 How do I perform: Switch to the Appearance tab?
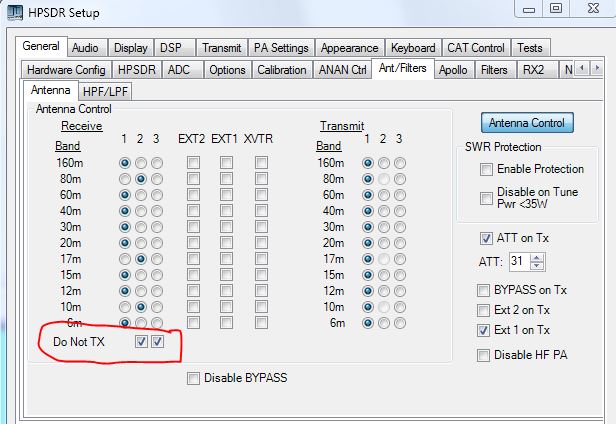click(350, 48)
